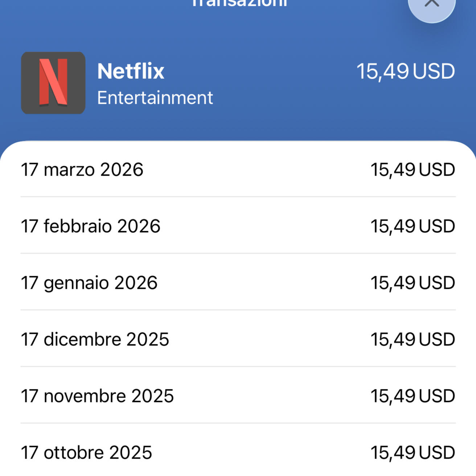Select the Entertainment category label
The image size is (476, 476).
(155, 98)
